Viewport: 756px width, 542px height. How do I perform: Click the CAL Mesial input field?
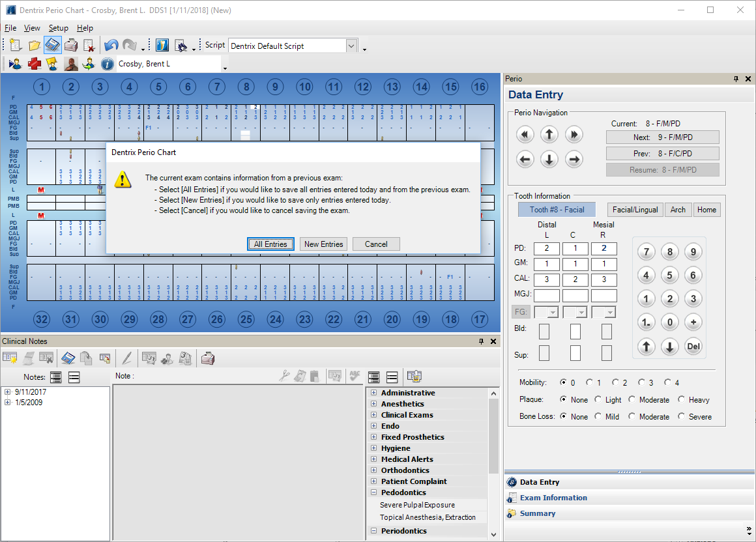click(x=603, y=279)
